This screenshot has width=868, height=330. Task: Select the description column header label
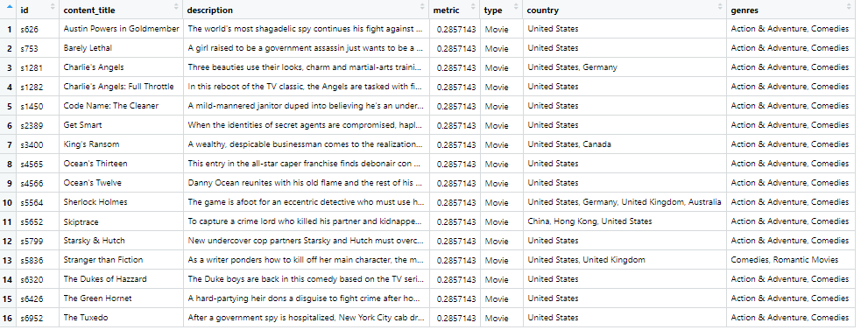[x=210, y=10]
